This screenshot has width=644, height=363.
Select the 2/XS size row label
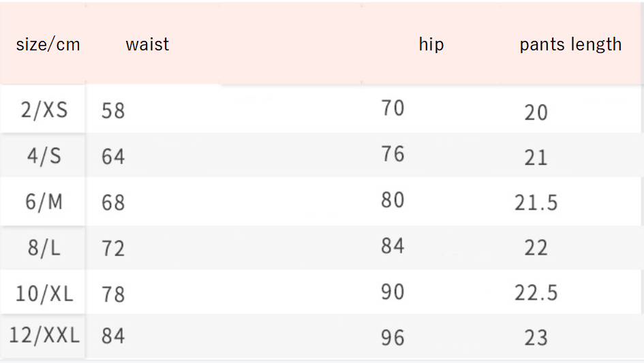44,110
